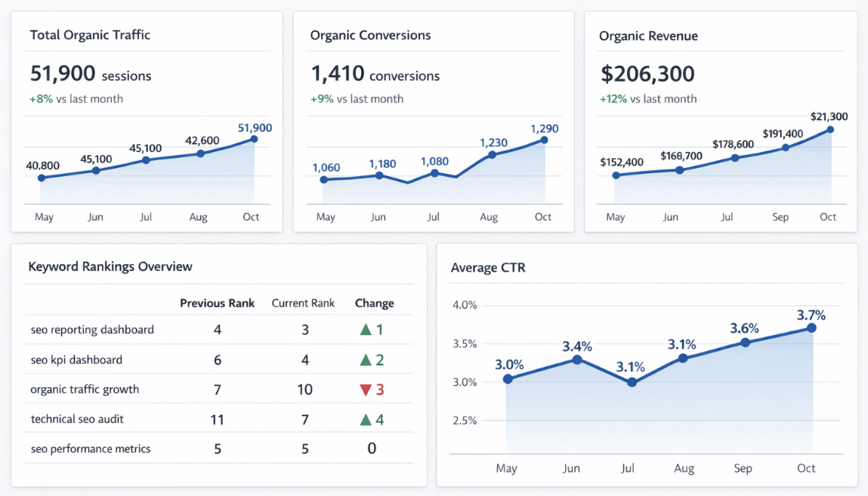Click the red down arrow for organic traffic growth

(x=366, y=390)
